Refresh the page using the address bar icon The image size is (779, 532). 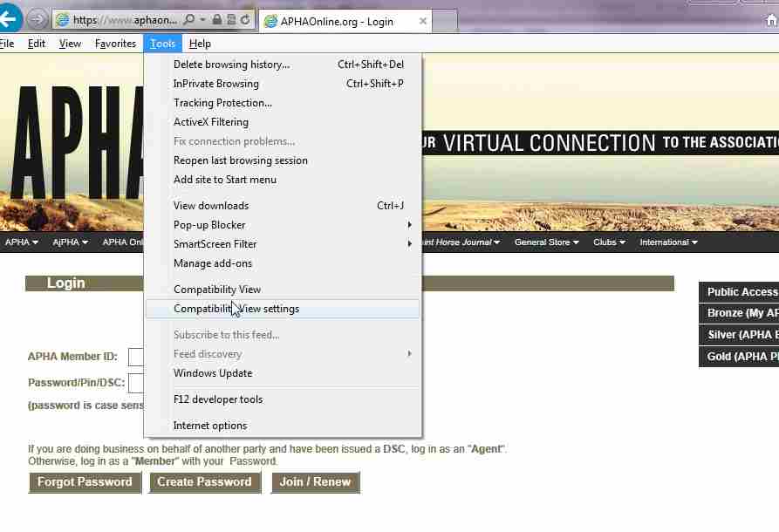point(245,20)
